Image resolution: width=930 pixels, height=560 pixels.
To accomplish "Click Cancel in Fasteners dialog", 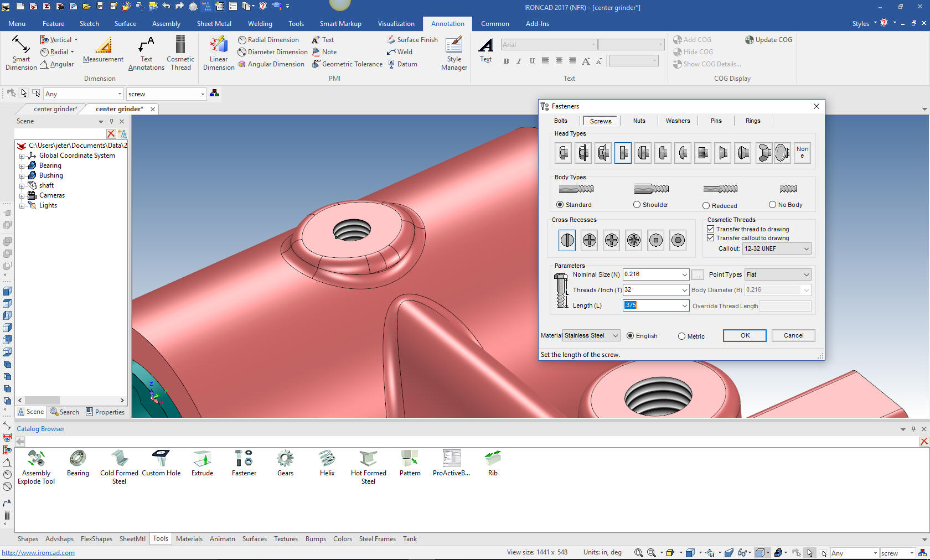I will 793,335.
